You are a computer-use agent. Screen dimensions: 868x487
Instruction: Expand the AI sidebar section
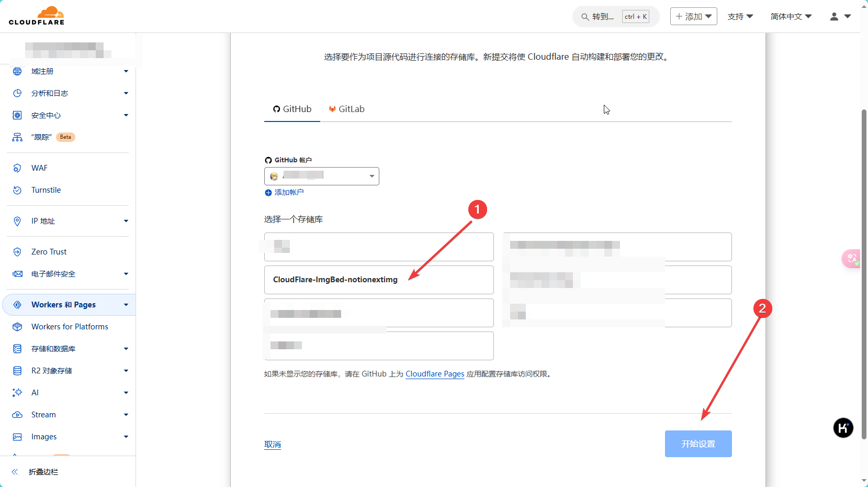click(x=126, y=393)
